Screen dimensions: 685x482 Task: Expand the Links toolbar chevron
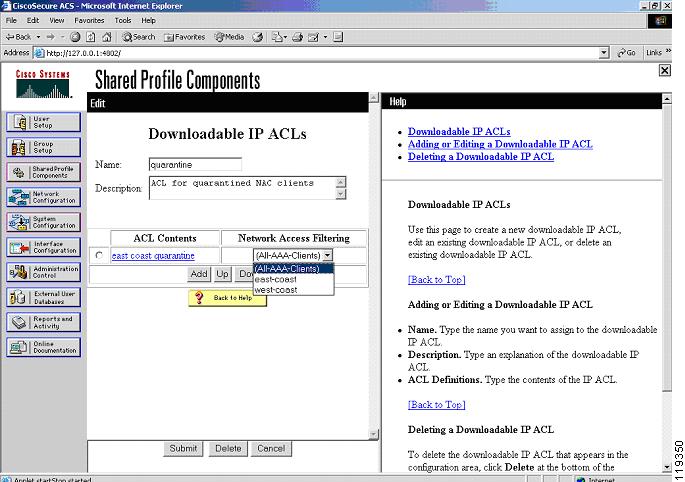668,52
